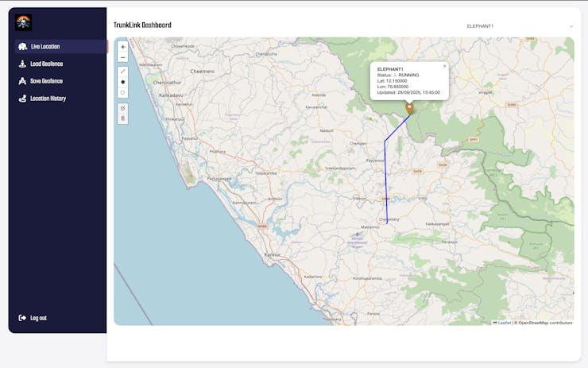Select the draw polyline tool
Viewport: 588px width, 368px height.
click(122, 72)
